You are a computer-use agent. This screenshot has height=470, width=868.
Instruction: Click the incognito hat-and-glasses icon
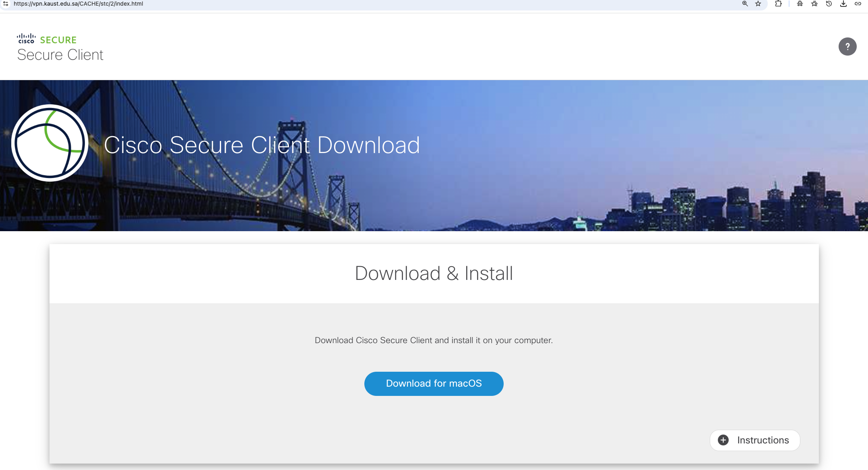pos(800,4)
